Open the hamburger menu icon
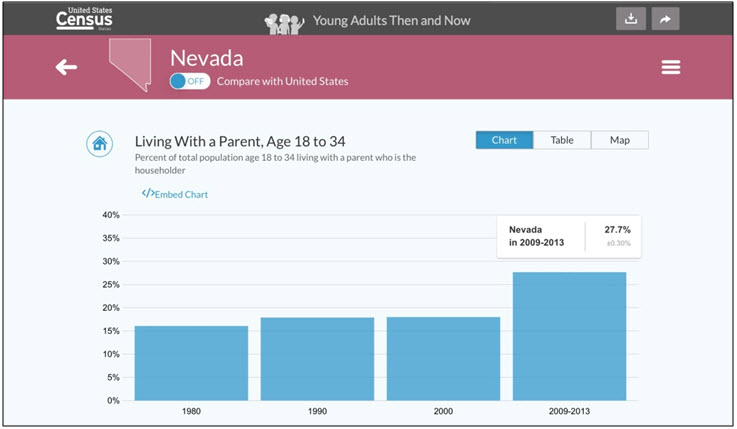Screen dimensions: 737x429 coord(671,67)
